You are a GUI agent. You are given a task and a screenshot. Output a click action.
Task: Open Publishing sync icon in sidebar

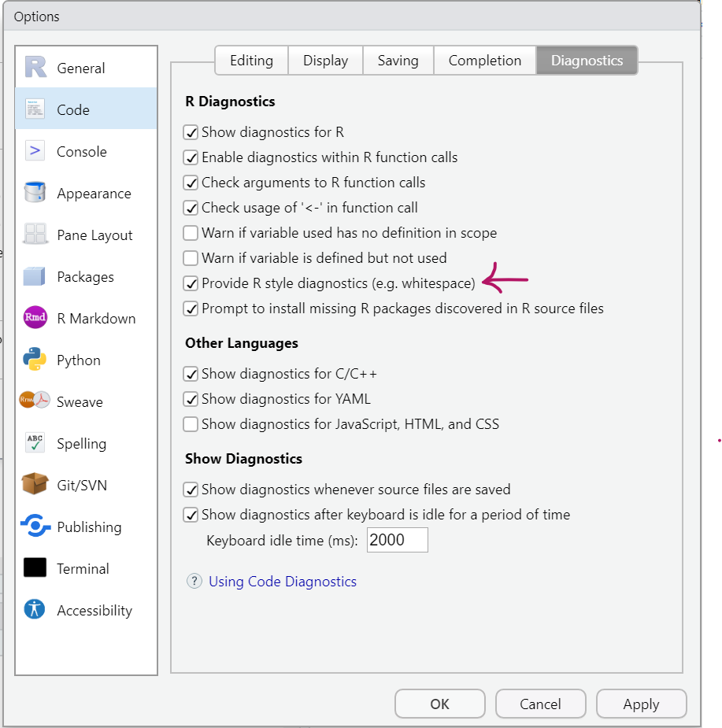(35, 527)
